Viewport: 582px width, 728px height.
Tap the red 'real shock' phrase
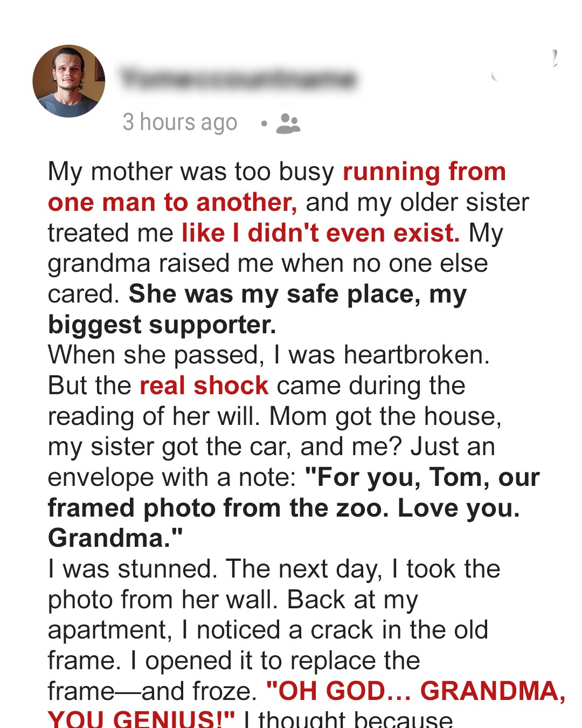204,386
